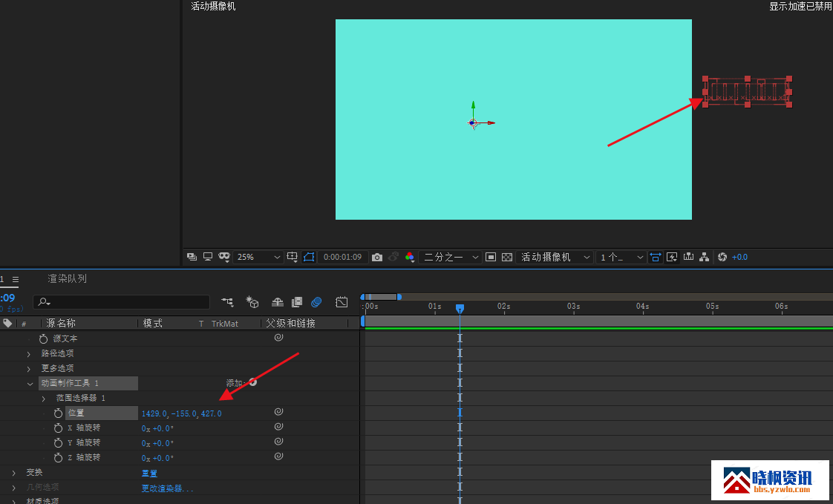Viewport: 833px width, 504px height.
Task: Open Fast Previews lightning icon
Action: pos(672,257)
